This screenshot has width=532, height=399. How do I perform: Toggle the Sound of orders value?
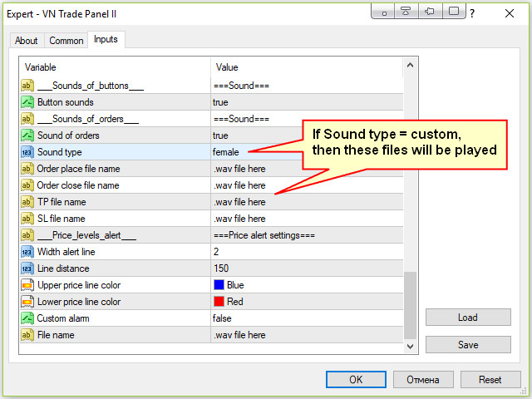tap(221, 135)
